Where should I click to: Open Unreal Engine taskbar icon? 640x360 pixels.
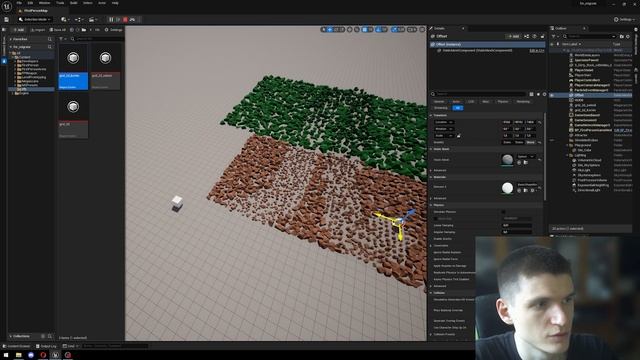[x=56, y=355]
